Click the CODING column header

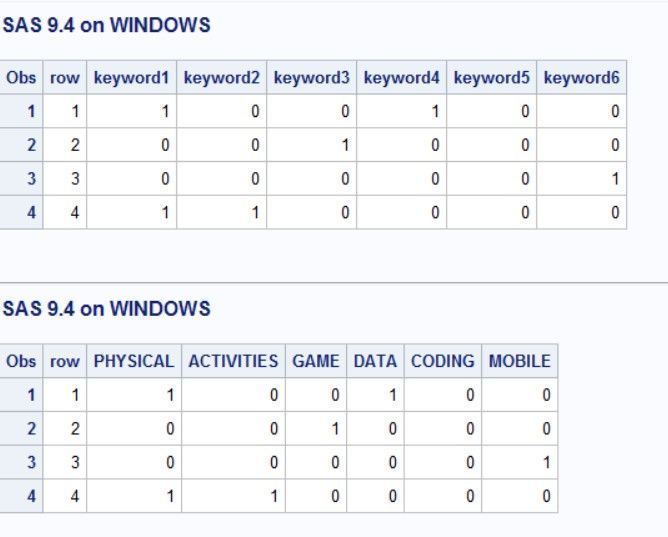[442, 361]
